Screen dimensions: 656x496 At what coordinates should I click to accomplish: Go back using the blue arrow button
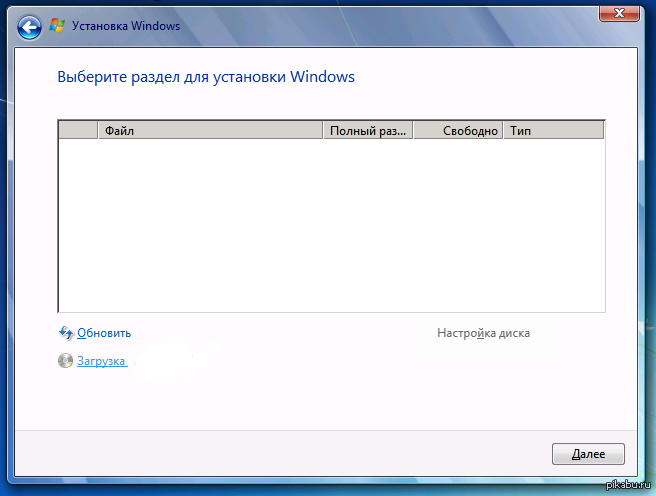(x=29, y=28)
